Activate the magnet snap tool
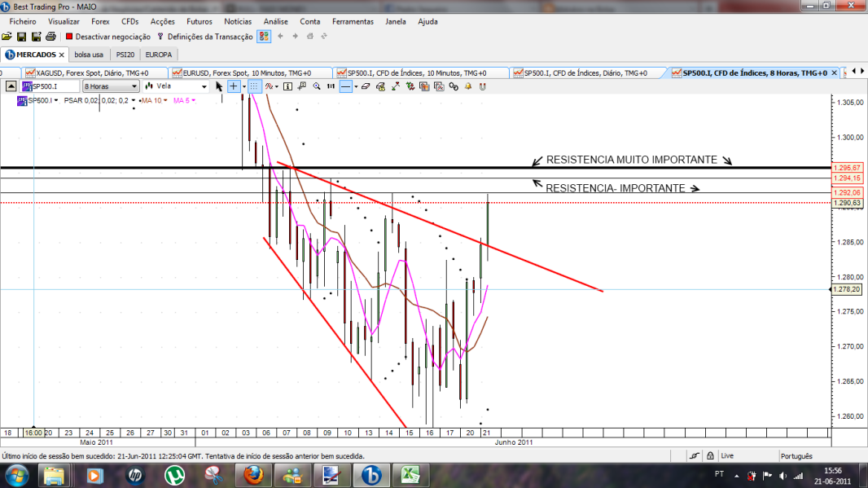This screenshot has height=488, width=868. [482, 86]
